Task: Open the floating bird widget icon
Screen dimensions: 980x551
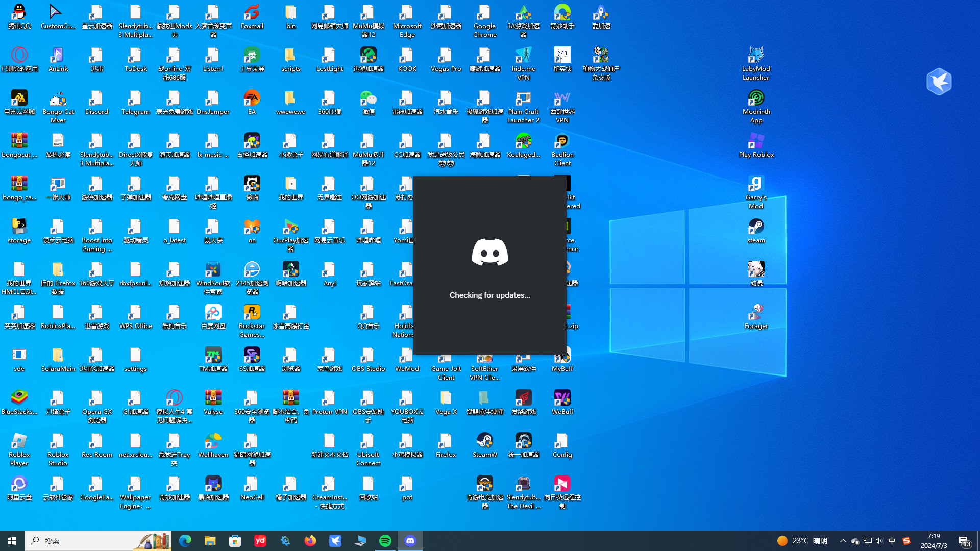Action: tap(939, 82)
